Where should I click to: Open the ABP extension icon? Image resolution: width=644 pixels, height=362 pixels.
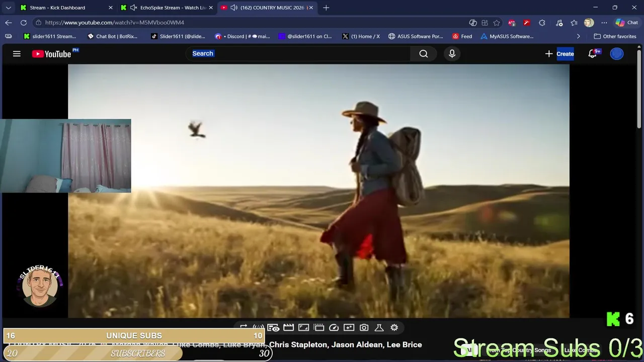point(512,23)
